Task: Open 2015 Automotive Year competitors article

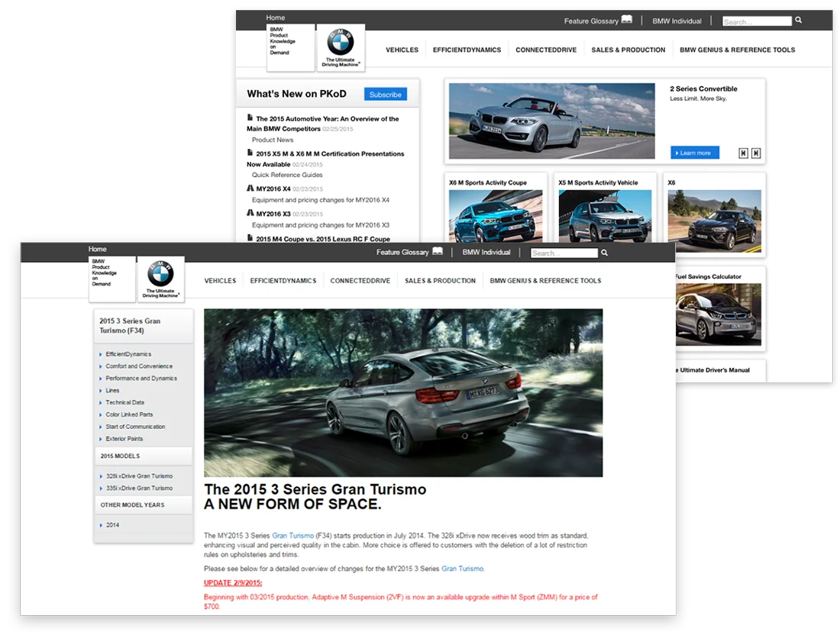Action: pos(323,124)
